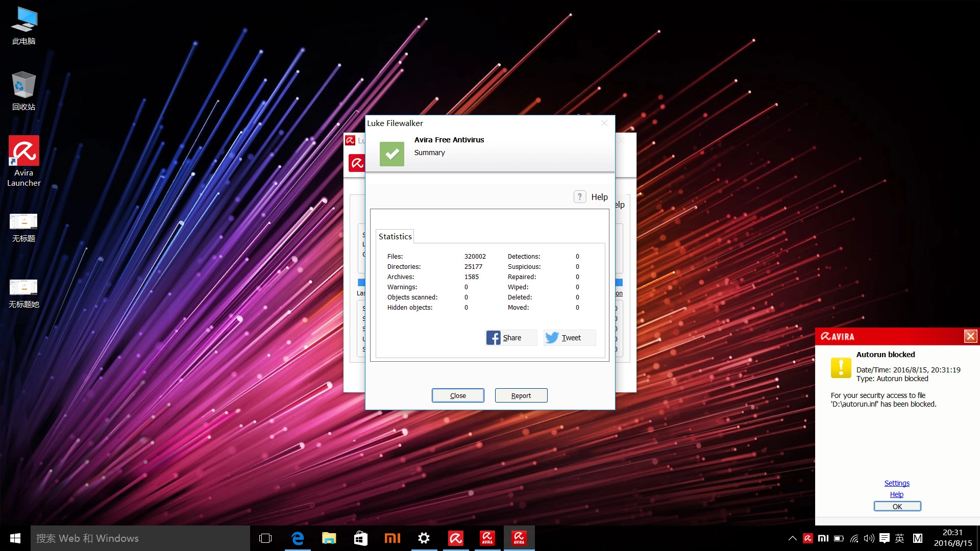
Task: Open the Recycle Bin desktop icon
Action: point(24,91)
